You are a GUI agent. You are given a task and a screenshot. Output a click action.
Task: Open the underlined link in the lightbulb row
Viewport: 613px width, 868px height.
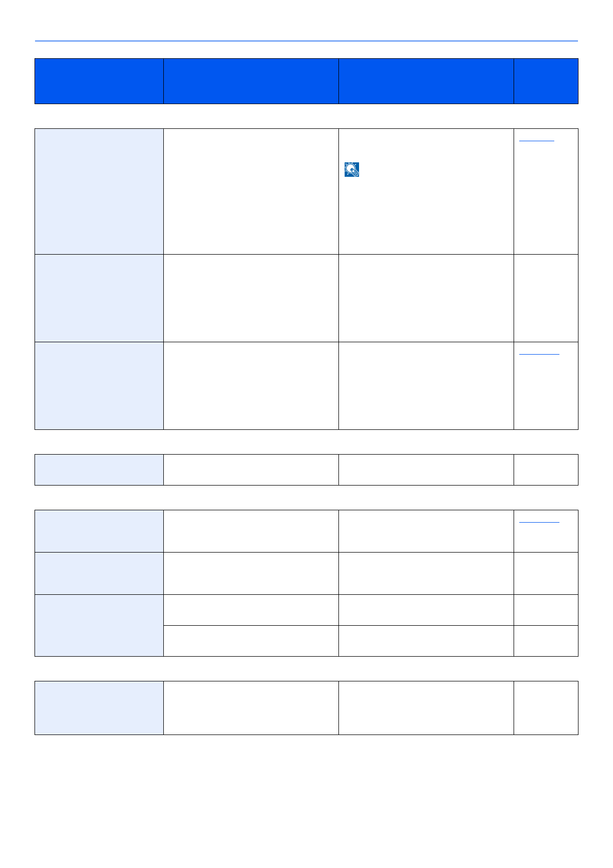coord(536,140)
